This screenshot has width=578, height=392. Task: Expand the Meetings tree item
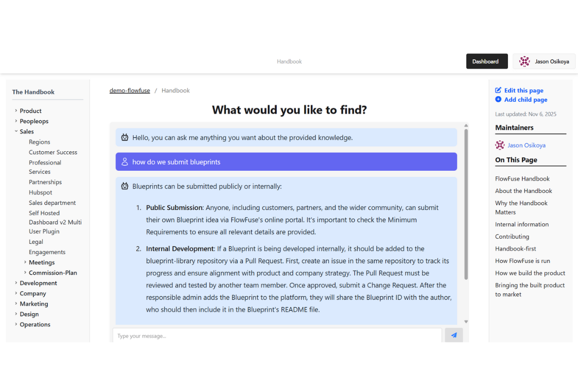pyautogui.click(x=25, y=262)
